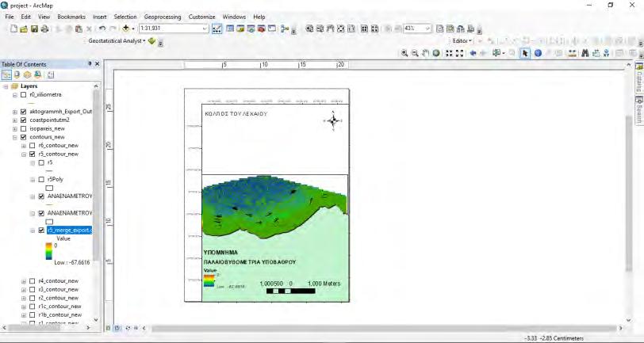Screen dimensions: 644x343
Task: List By Selection in Table Of Contents
Action: (37, 74)
